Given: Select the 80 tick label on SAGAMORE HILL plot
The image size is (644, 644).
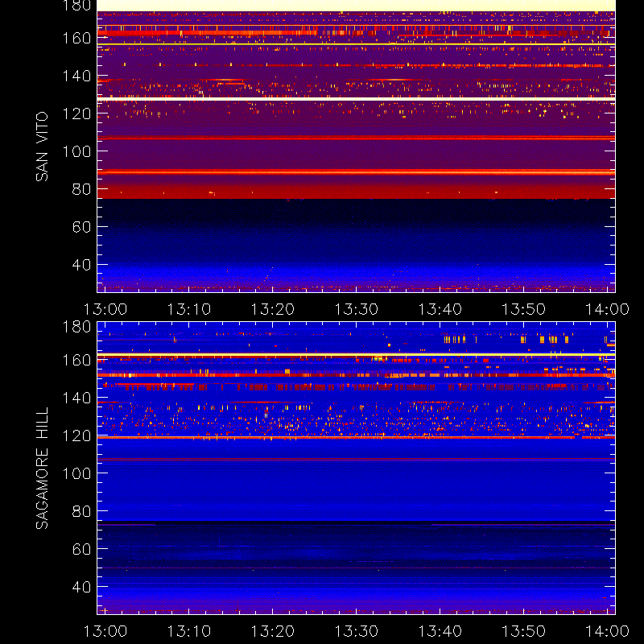Looking at the screenshot, I should 81,511.
